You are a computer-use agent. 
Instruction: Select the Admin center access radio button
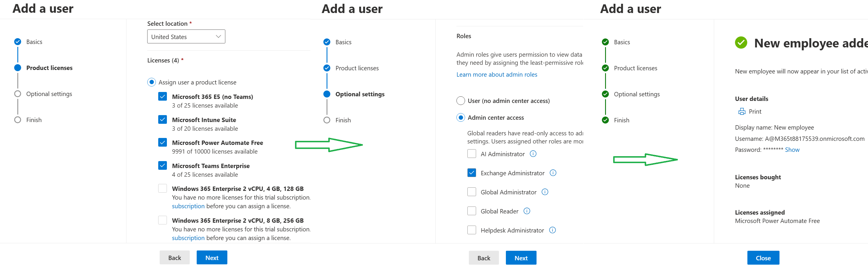[x=461, y=118]
